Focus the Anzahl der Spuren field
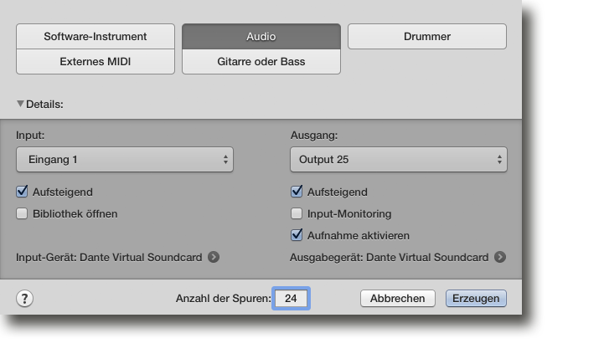The height and width of the screenshot is (364, 604). [292, 299]
